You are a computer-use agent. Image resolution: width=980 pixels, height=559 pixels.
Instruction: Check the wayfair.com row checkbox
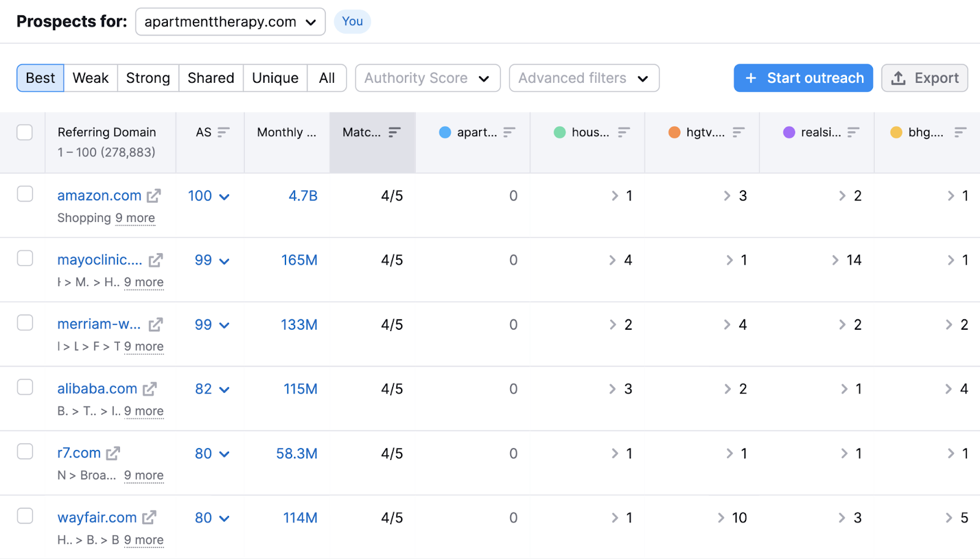(x=24, y=515)
